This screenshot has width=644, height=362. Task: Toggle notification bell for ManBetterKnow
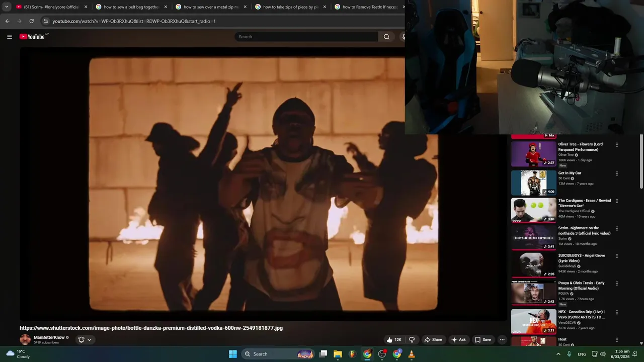coord(81,340)
